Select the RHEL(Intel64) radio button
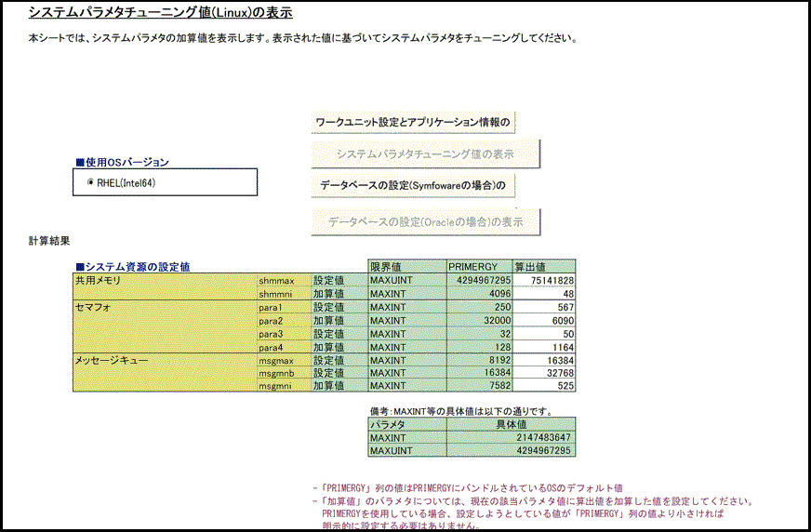Viewport: 811px width, 532px height. [x=90, y=182]
